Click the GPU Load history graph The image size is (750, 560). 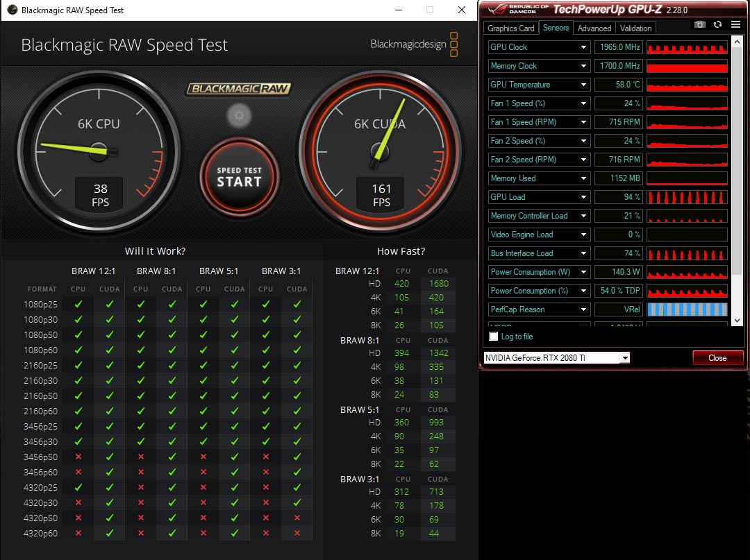click(687, 197)
